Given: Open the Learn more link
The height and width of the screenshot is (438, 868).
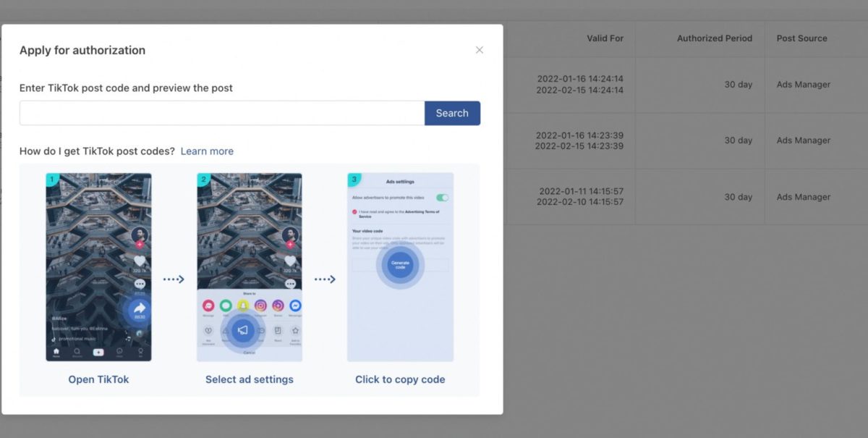Looking at the screenshot, I should point(207,151).
